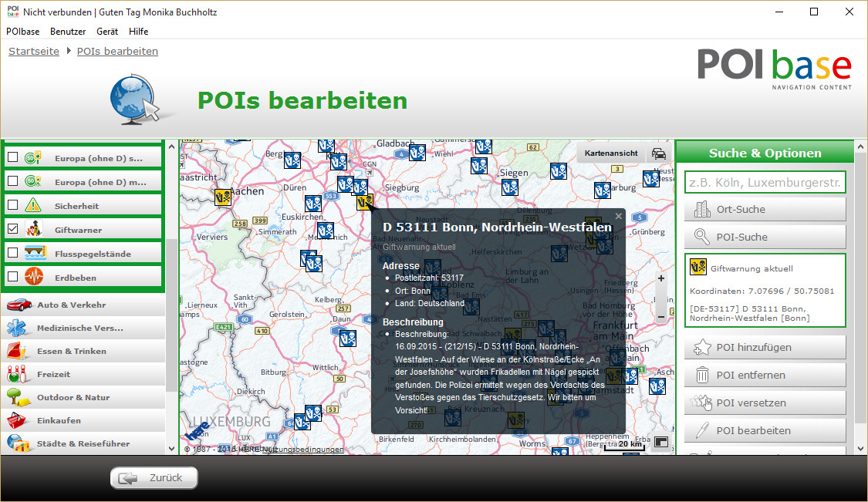Click the traffic car icon beside Kartenansicht
This screenshot has width=868, height=502.
coord(658,153)
